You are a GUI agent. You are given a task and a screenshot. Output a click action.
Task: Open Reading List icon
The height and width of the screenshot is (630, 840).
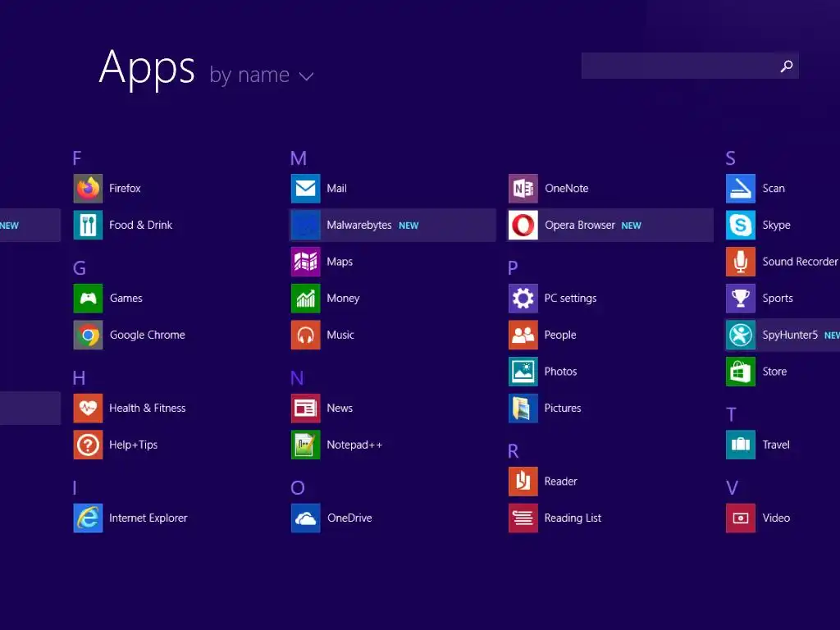523,518
